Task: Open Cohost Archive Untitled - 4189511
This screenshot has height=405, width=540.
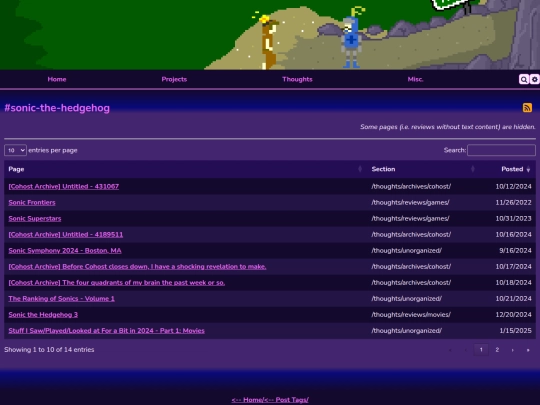Action: tap(66, 235)
